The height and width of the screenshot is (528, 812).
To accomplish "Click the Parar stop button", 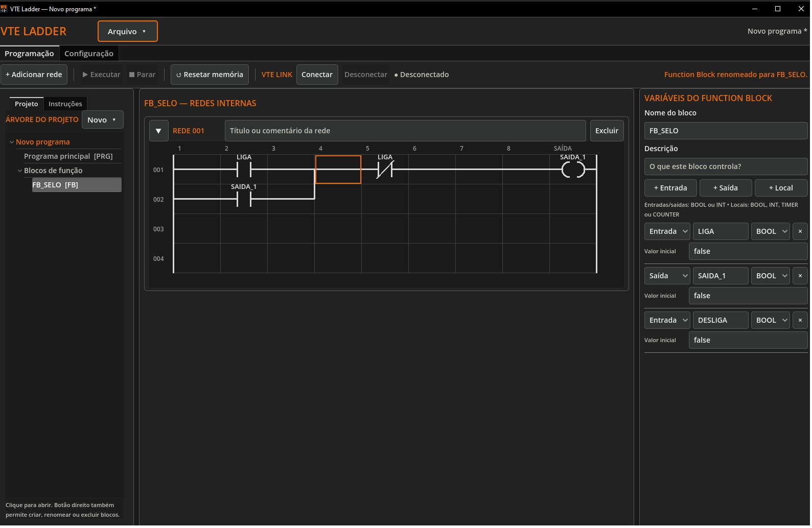I will [x=142, y=75].
